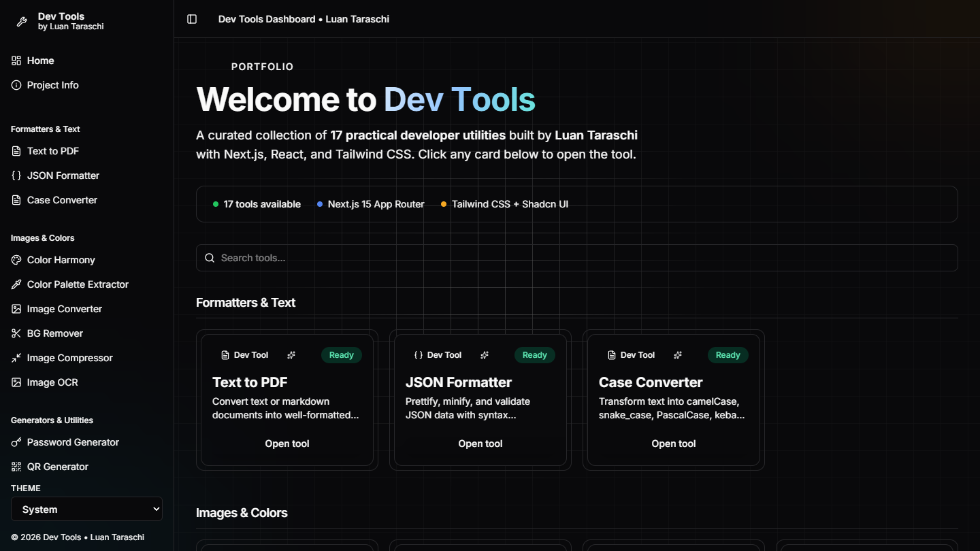
Task: Click the Text to PDF card title
Action: (x=250, y=382)
